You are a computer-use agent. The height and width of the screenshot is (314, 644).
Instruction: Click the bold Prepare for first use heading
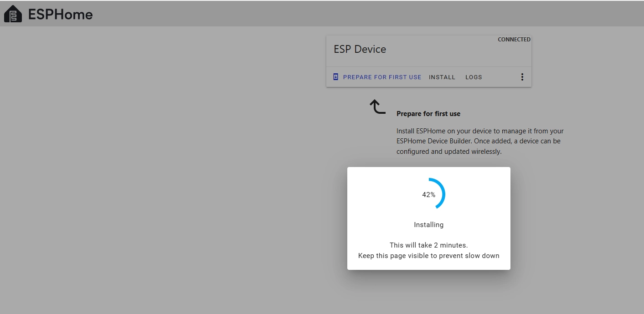[428, 114]
